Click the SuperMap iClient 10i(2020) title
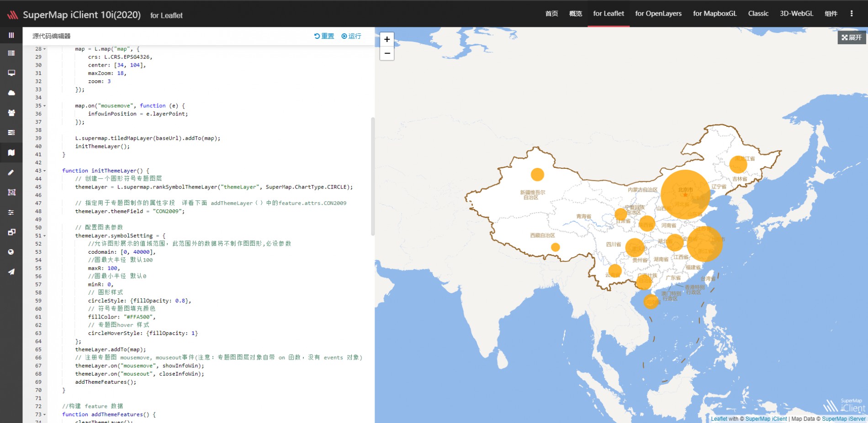 [x=82, y=15]
